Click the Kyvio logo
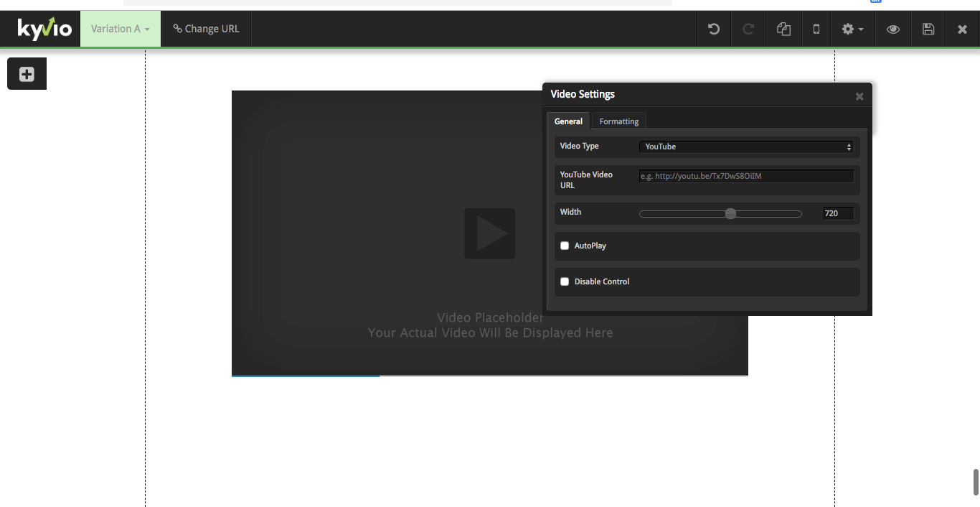980x507 pixels. (44, 29)
